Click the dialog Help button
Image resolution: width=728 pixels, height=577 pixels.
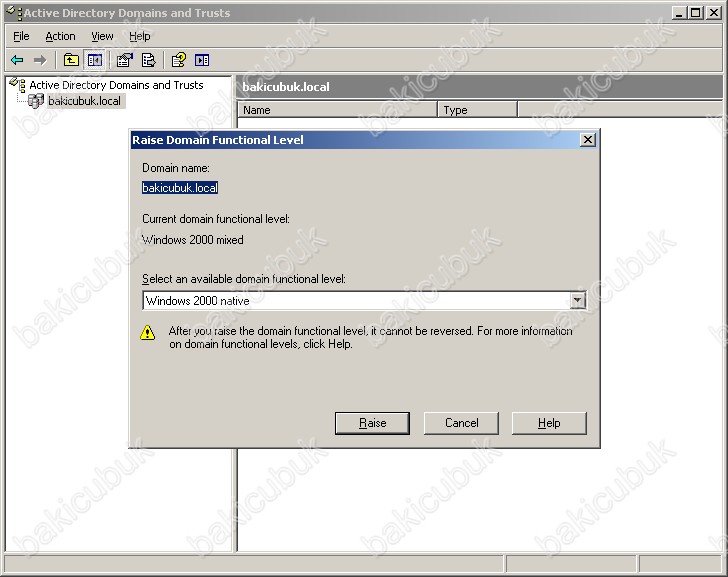pyautogui.click(x=549, y=423)
